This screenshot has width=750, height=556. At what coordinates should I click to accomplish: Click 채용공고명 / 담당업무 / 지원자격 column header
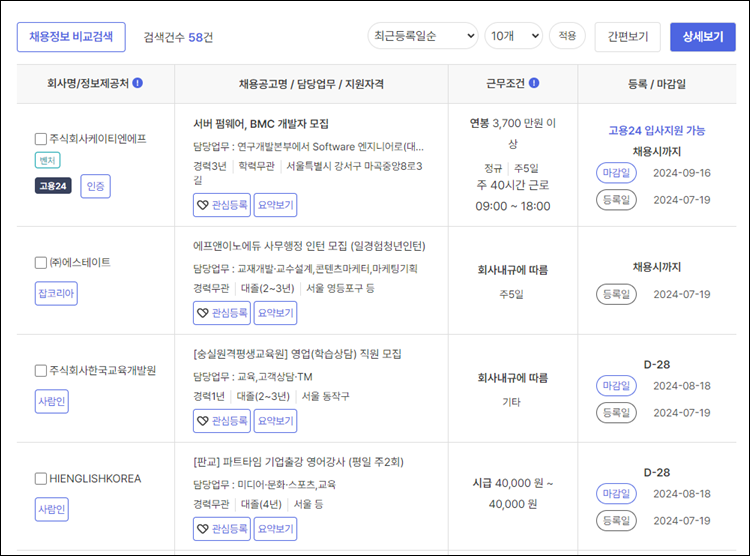click(311, 84)
